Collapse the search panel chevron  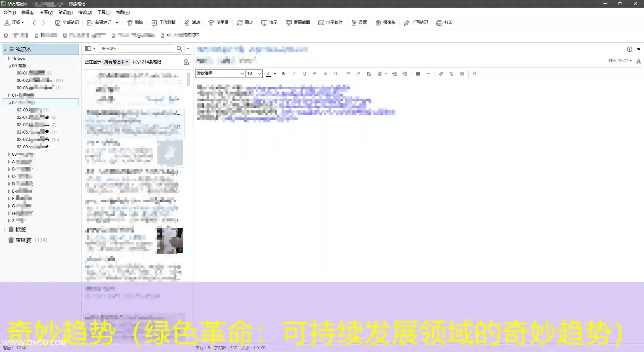pos(188,49)
